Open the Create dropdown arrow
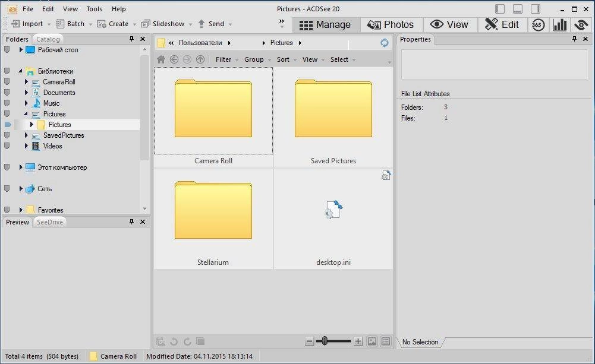595x364 pixels. [134, 24]
